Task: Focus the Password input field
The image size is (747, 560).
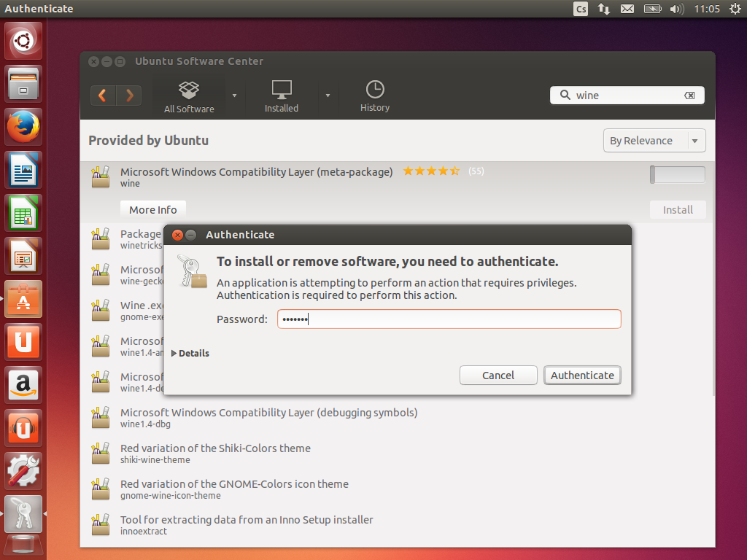Action: point(449,319)
